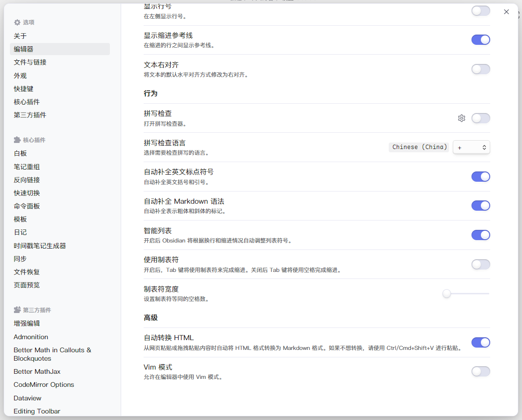The height and width of the screenshot is (420, 522).
Task: Disable 自动补全英文标点符号 switch
Action: tap(480, 177)
